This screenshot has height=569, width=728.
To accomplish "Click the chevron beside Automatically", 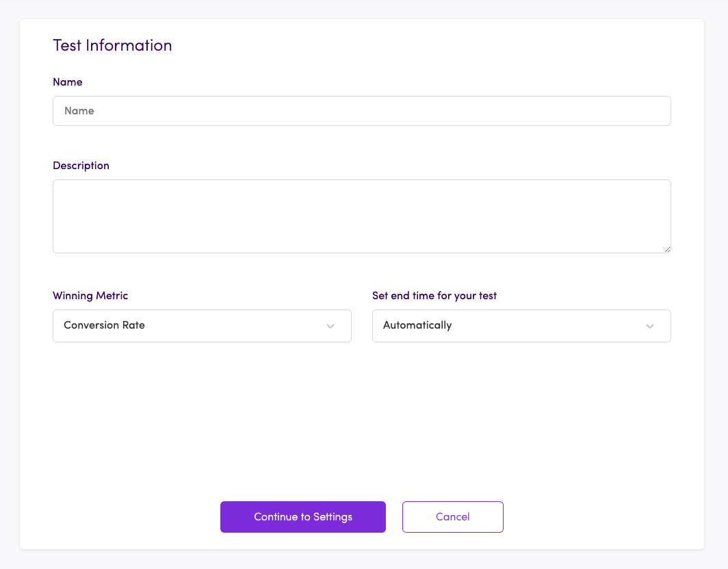I will [650, 326].
